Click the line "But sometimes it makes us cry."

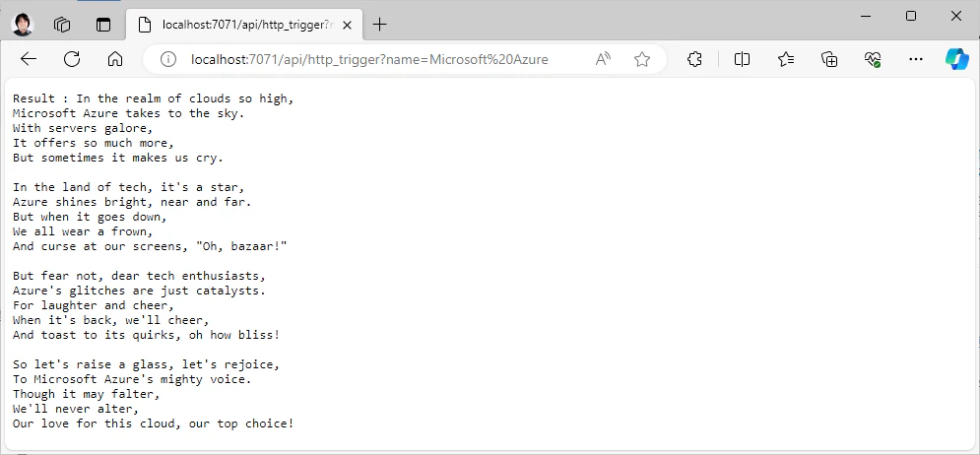[x=118, y=158]
